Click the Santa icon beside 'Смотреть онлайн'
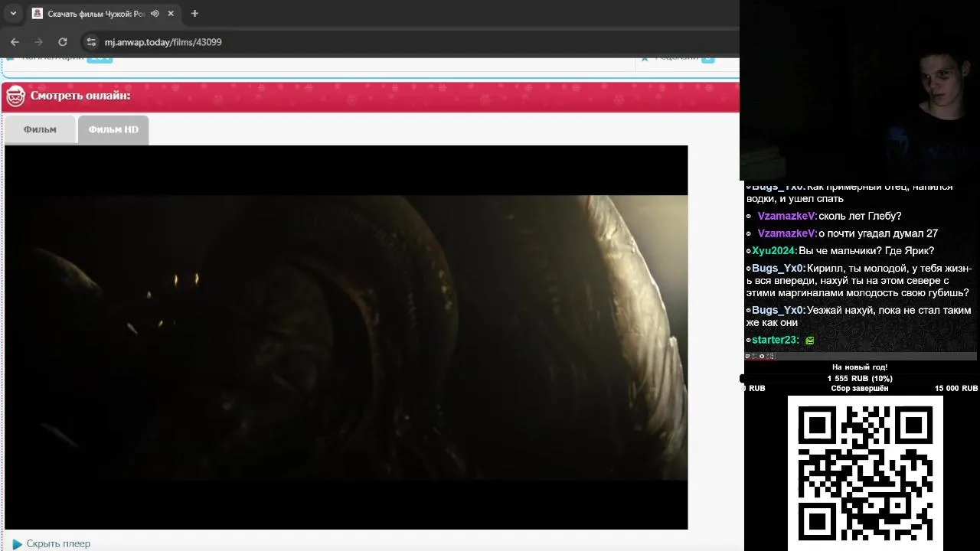 click(x=15, y=96)
